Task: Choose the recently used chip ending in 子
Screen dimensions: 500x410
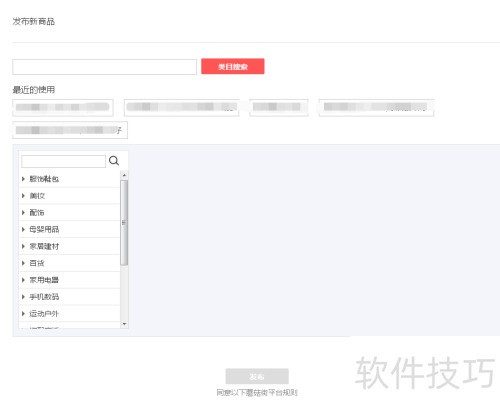Action: pyautogui.click(x=70, y=130)
